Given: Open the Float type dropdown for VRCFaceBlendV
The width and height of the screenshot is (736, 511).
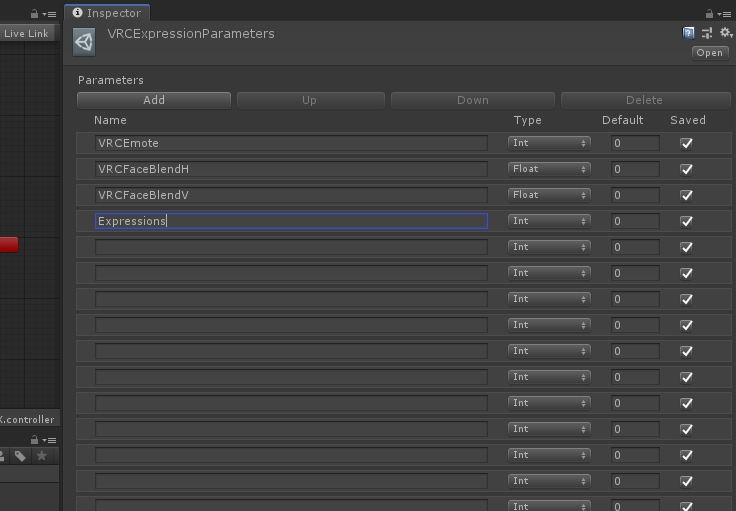Looking at the screenshot, I should pos(549,195).
